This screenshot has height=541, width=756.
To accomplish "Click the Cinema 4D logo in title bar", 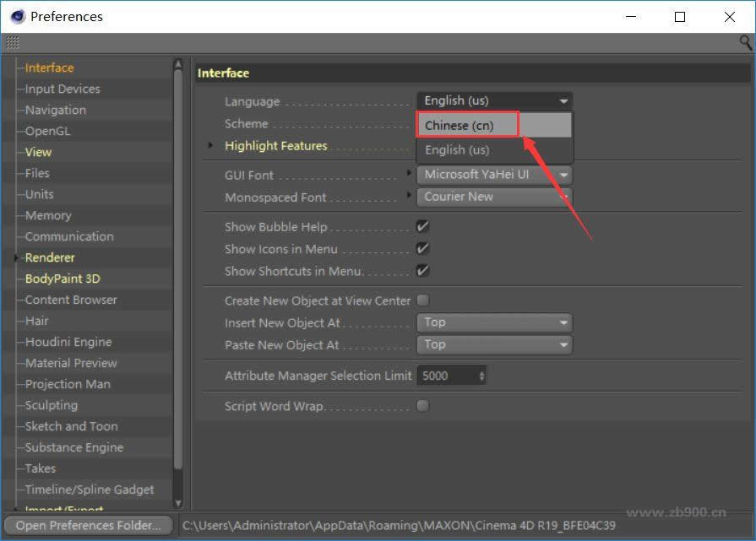I will pyautogui.click(x=17, y=17).
